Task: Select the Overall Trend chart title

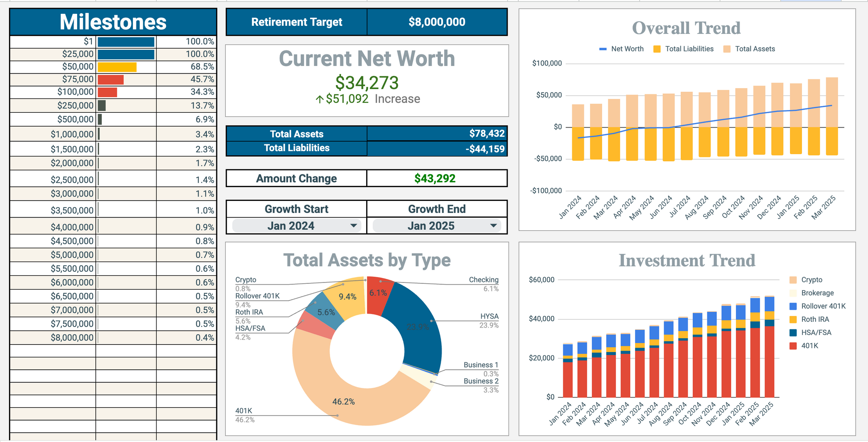Action: [686, 28]
